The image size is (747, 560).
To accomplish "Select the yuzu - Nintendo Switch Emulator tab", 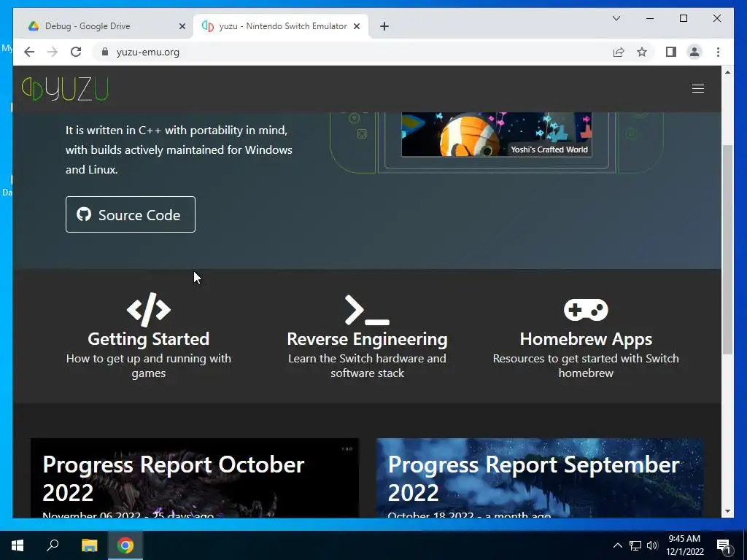I will 281,26.
